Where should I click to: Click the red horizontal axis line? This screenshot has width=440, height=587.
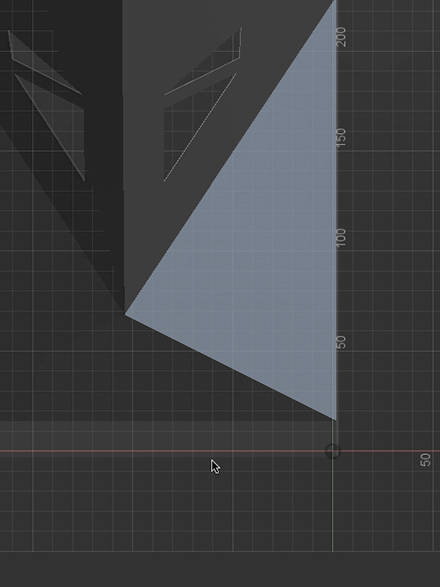click(220, 451)
